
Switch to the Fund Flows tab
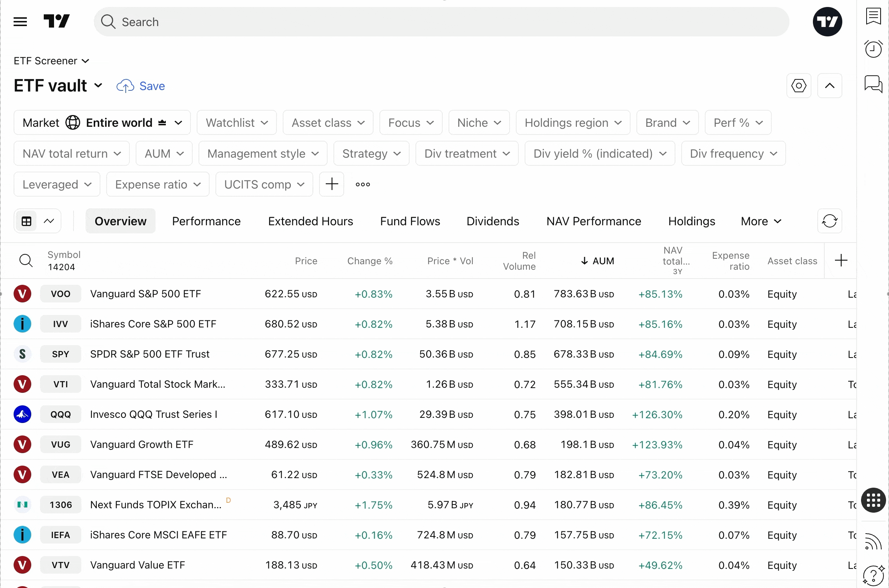(410, 221)
